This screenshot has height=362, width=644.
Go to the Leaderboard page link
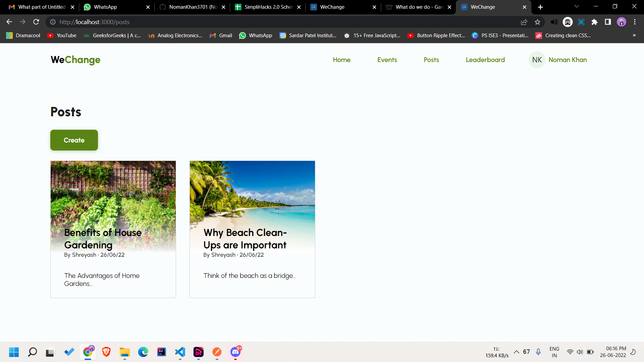[x=485, y=60]
